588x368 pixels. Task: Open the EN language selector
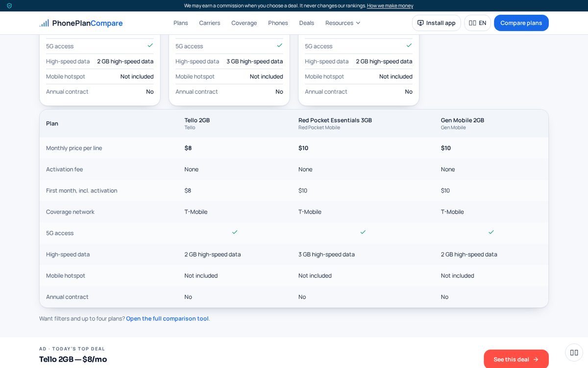pos(477,23)
